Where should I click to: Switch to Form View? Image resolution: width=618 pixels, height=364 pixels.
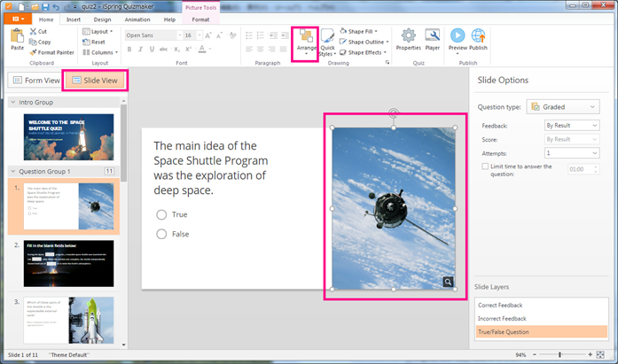point(36,81)
